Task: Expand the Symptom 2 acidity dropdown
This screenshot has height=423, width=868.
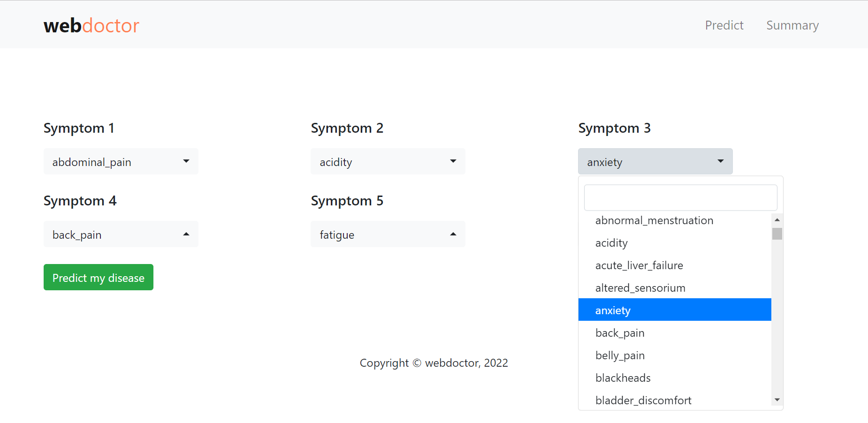Action: 388,161
